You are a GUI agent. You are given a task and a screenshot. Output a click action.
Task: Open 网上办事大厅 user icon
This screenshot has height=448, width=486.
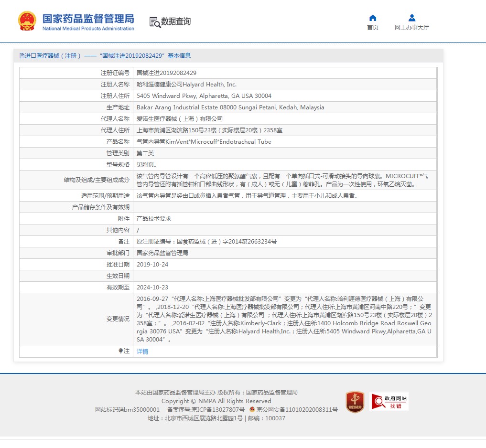[412, 18]
